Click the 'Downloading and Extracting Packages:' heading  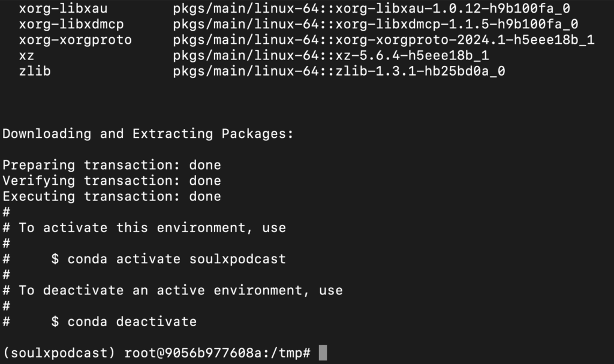click(x=148, y=134)
